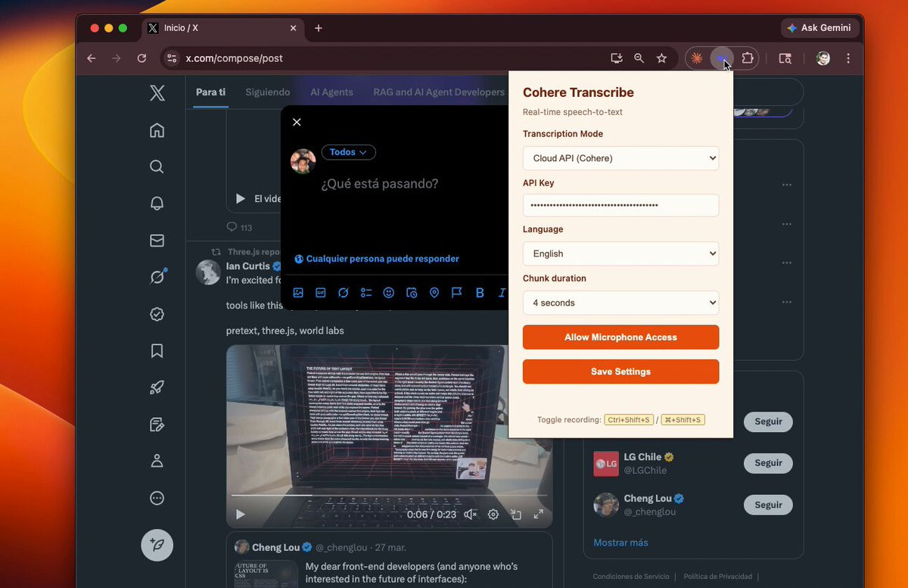Open emoji picker in compose toolbar
908x588 pixels.
click(389, 293)
